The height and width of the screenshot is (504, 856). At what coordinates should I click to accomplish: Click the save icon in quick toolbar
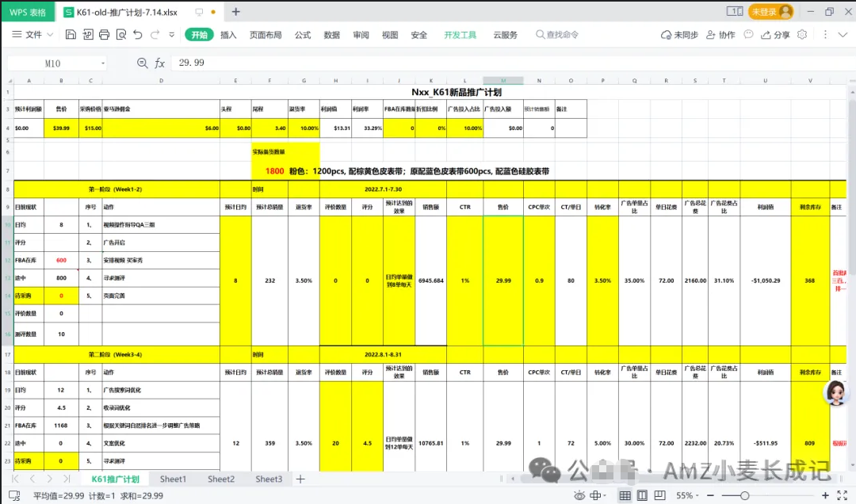71,35
